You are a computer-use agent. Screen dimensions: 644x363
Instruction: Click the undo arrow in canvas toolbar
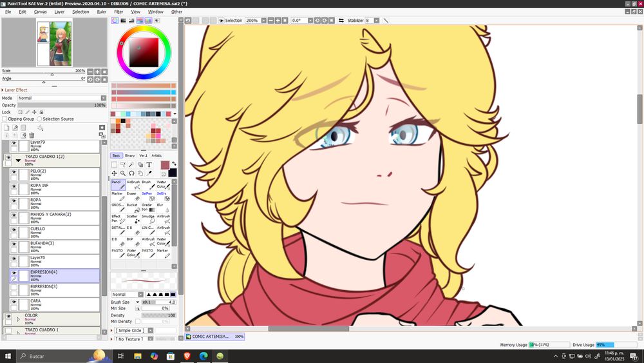click(187, 20)
